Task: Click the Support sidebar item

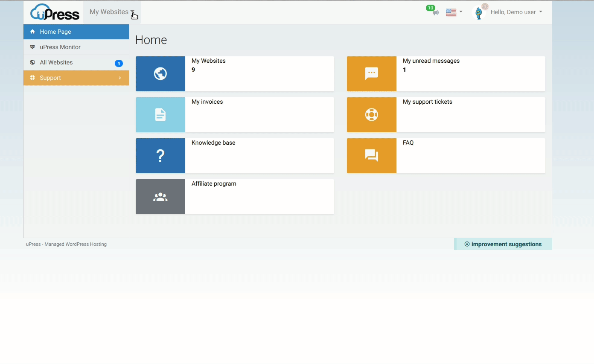Action: click(x=76, y=78)
